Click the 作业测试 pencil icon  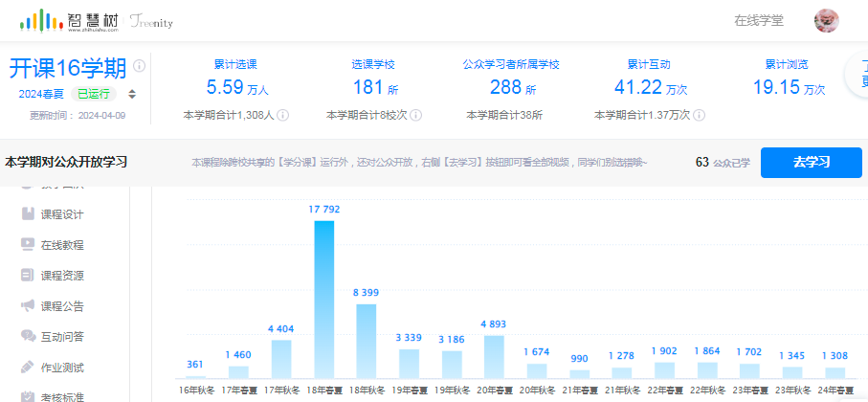[x=28, y=367]
